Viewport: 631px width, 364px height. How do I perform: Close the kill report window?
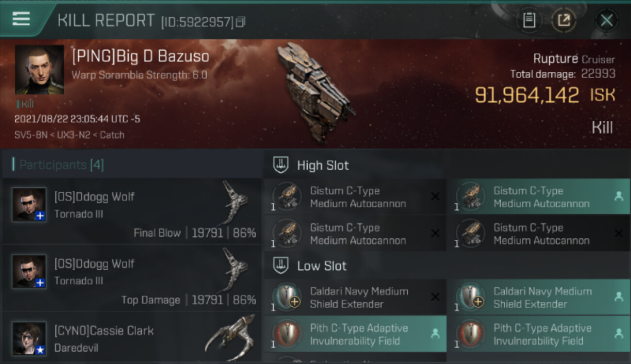pyautogui.click(x=606, y=20)
